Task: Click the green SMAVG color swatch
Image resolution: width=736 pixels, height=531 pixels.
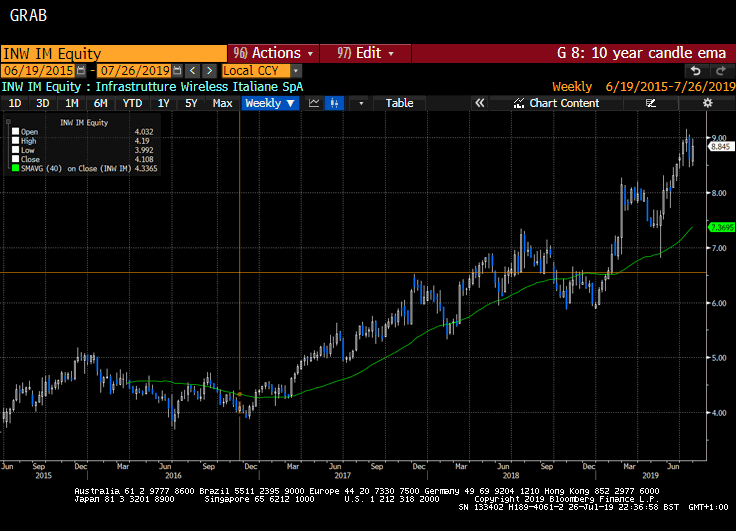Action: (x=14, y=169)
